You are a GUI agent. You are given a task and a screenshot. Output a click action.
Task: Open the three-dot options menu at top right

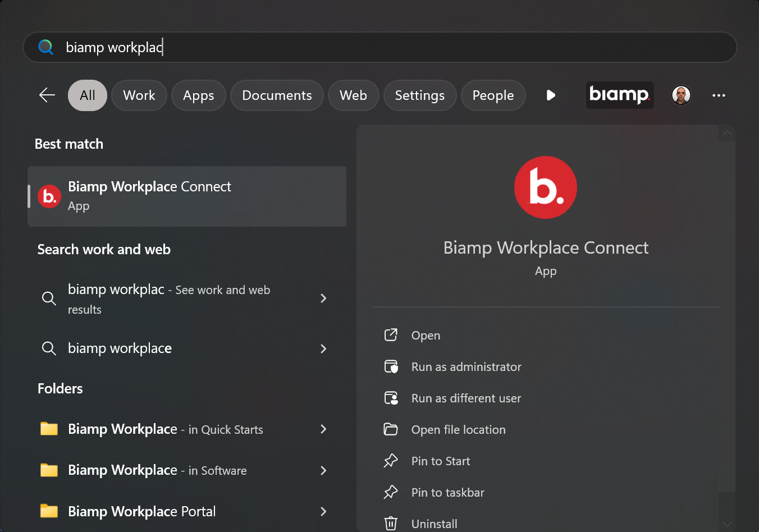coord(719,95)
